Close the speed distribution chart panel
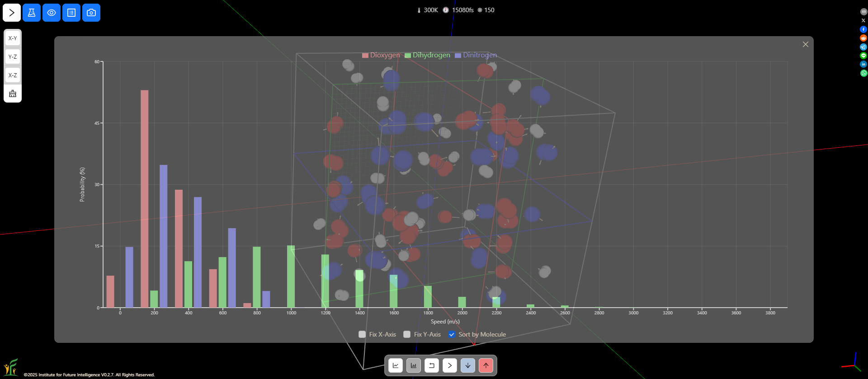Image resolution: width=868 pixels, height=379 pixels. [x=805, y=44]
